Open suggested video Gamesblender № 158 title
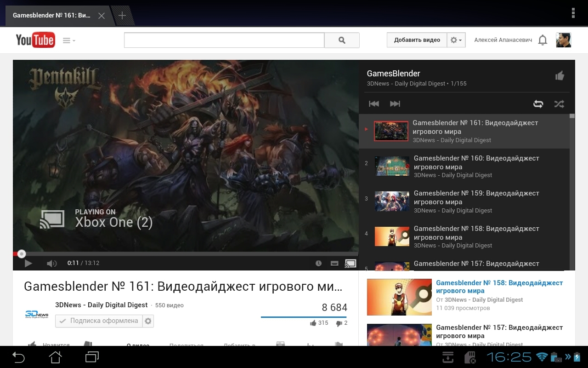588x368 pixels. (x=499, y=287)
